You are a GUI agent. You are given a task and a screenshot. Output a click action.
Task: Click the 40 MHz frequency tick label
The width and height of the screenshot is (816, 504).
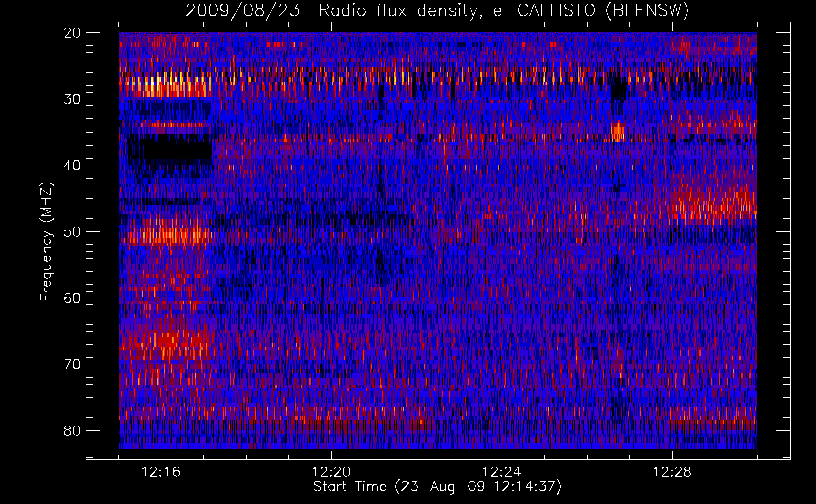click(x=73, y=165)
